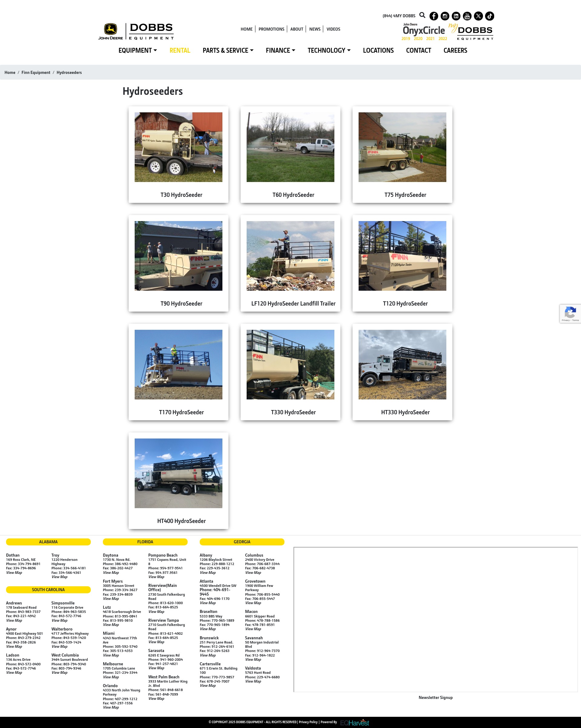The height and width of the screenshot is (728, 581).
Task: Expand the Parts & Service dropdown
Action: point(228,50)
